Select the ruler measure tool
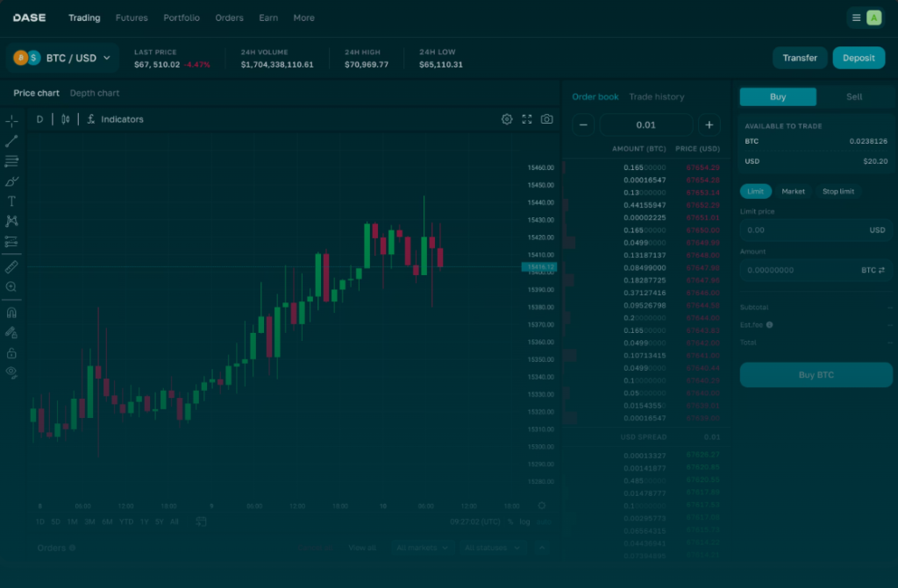Image resolution: width=898 pixels, height=588 pixels. 11,266
